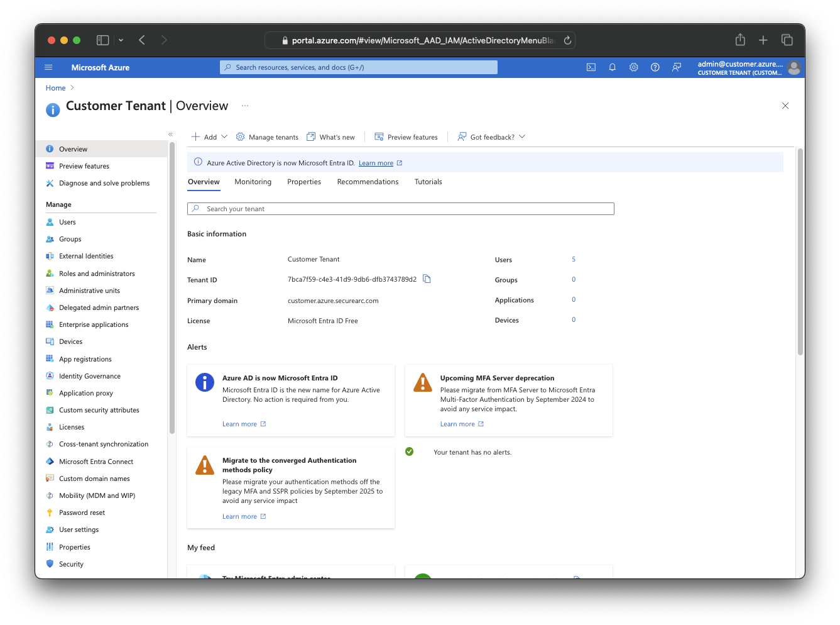Close the Customer Tenant blade
Image resolution: width=840 pixels, height=625 pixels.
[785, 106]
